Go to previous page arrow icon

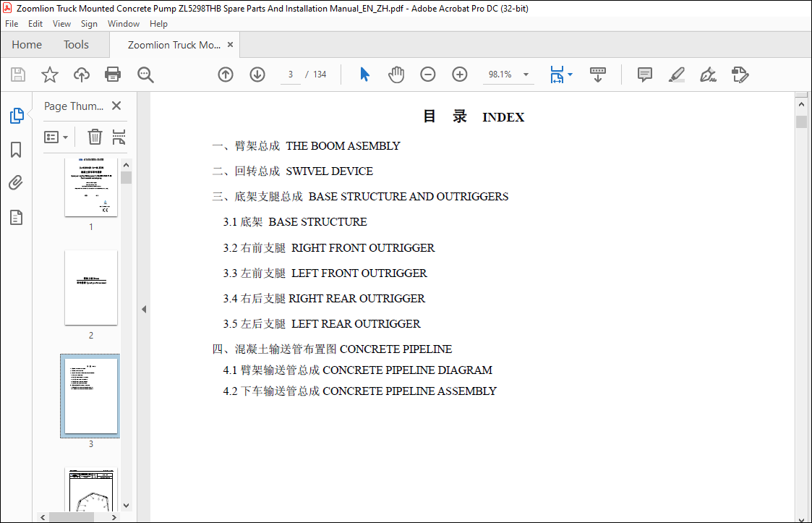click(x=226, y=75)
